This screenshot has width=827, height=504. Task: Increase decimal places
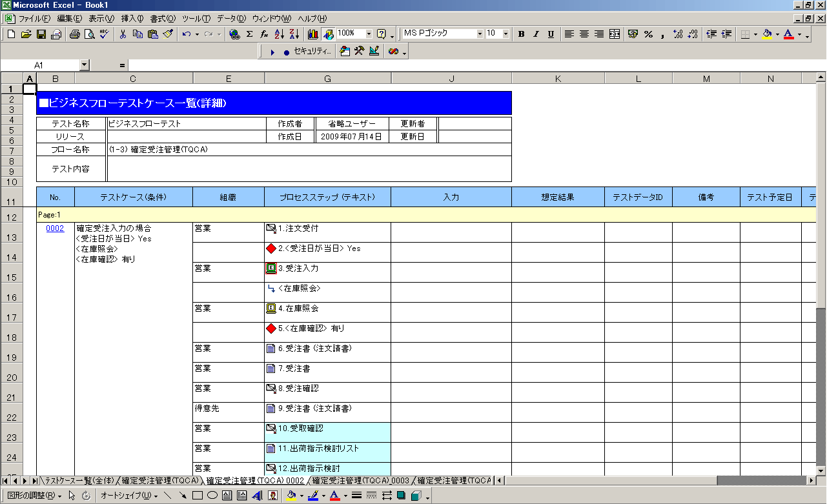point(678,34)
